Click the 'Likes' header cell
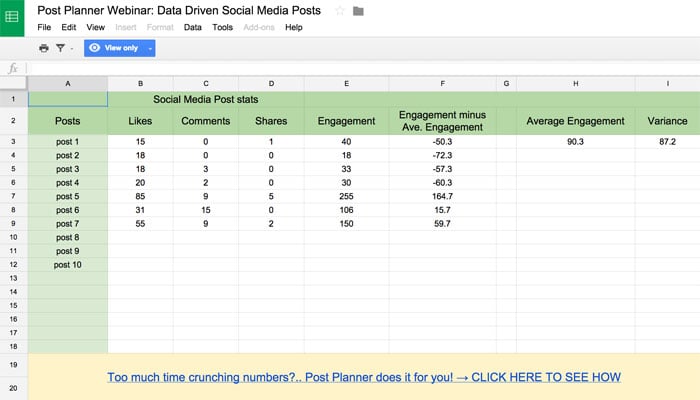Viewport: 700px width, 400px height. pyautogui.click(x=140, y=121)
